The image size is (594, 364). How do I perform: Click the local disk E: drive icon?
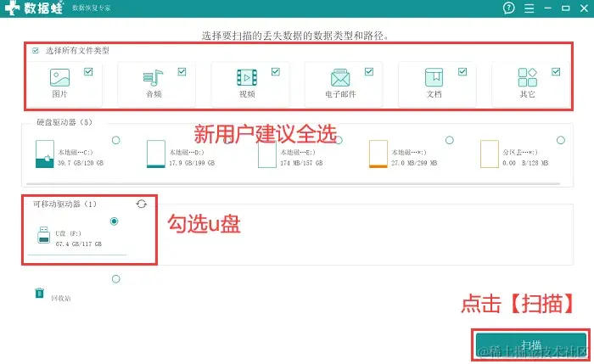click(x=267, y=155)
